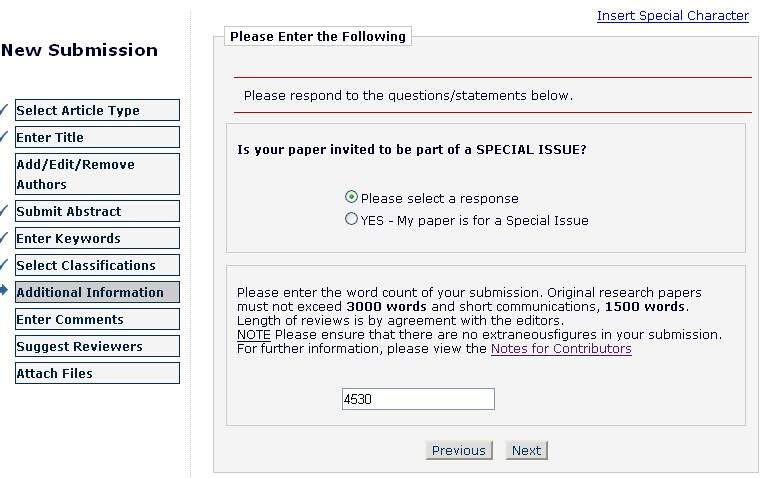Image resolution: width=769 pixels, height=478 pixels.
Task: Go to Suggest Reviewers step
Action: click(97, 346)
